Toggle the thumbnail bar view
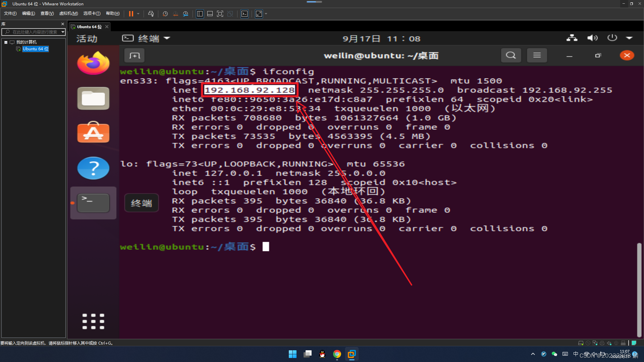 click(210, 14)
